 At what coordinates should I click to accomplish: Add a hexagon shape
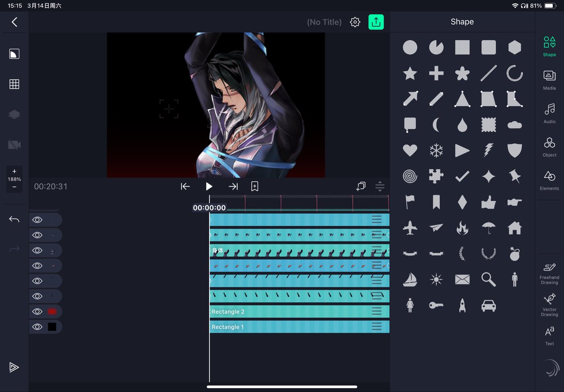[x=515, y=47]
